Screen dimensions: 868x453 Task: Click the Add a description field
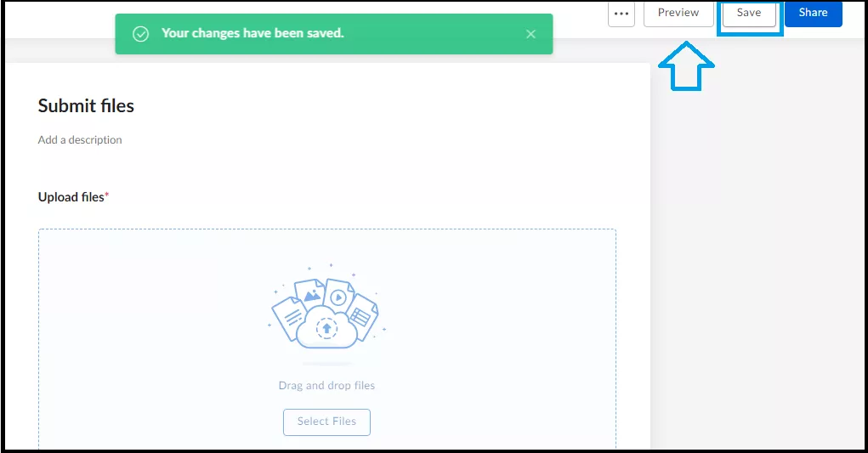coord(80,140)
